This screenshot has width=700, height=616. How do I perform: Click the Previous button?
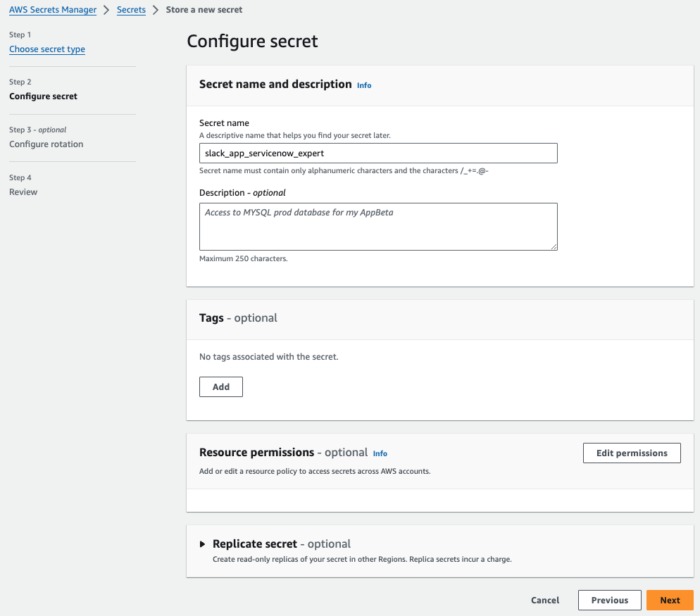coord(609,600)
